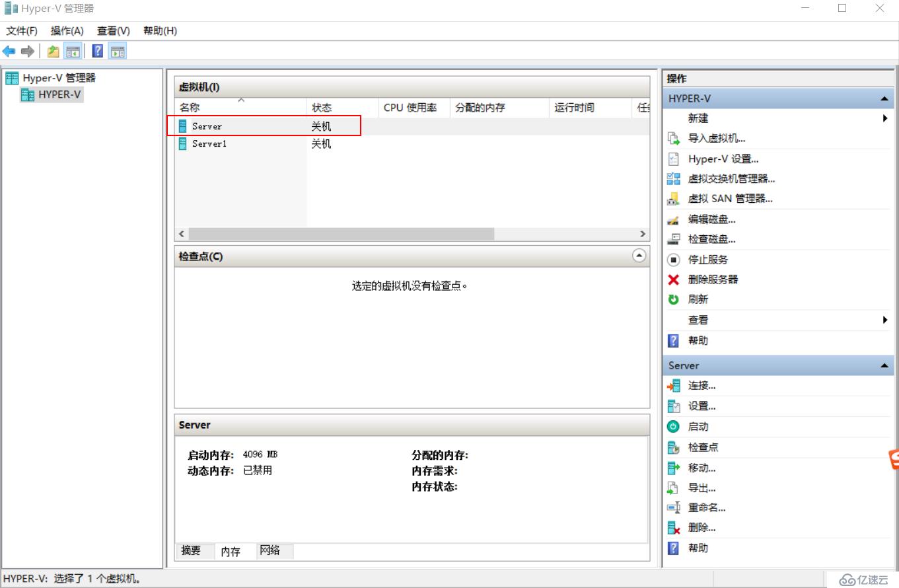Click the 检查点 action icon
This screenshot has width=899, height=588.
[674, 447]
